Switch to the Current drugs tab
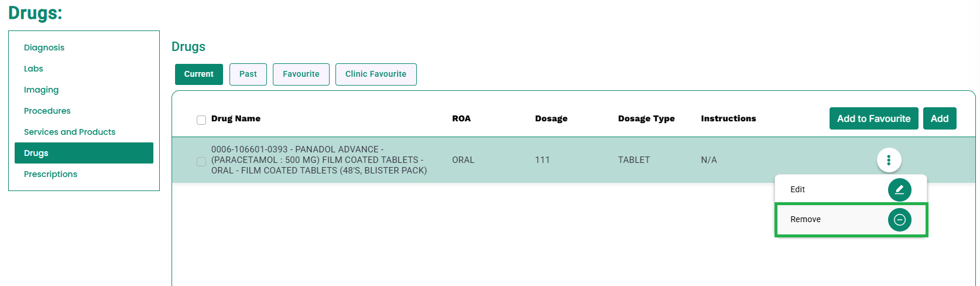 199,74
